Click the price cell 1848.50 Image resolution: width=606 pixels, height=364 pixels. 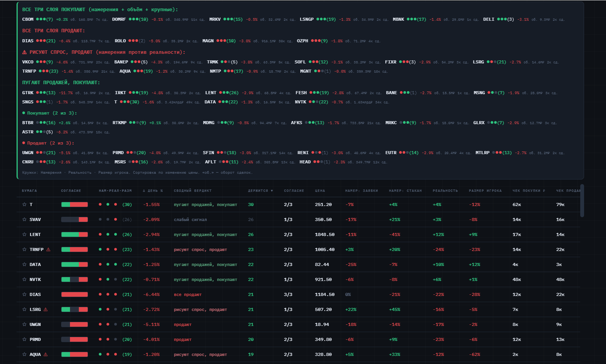(325, 234)
